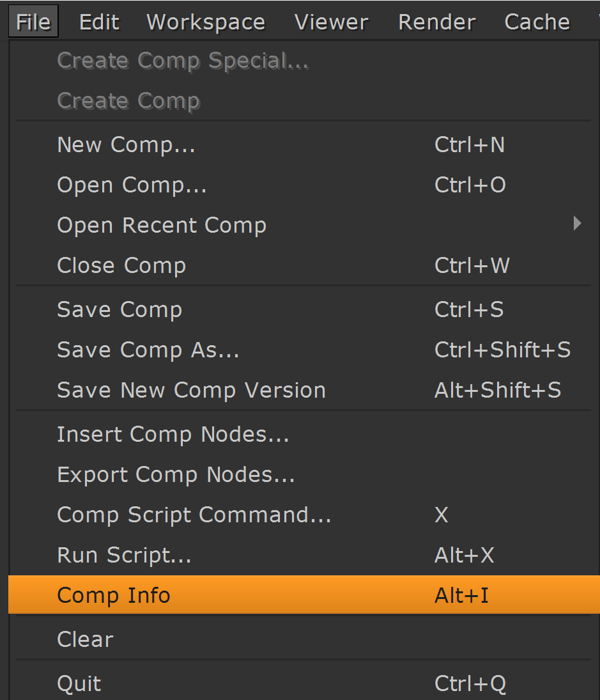Click Save Comp As option
This screenshot has height=700, width=600.
[148, 350]
